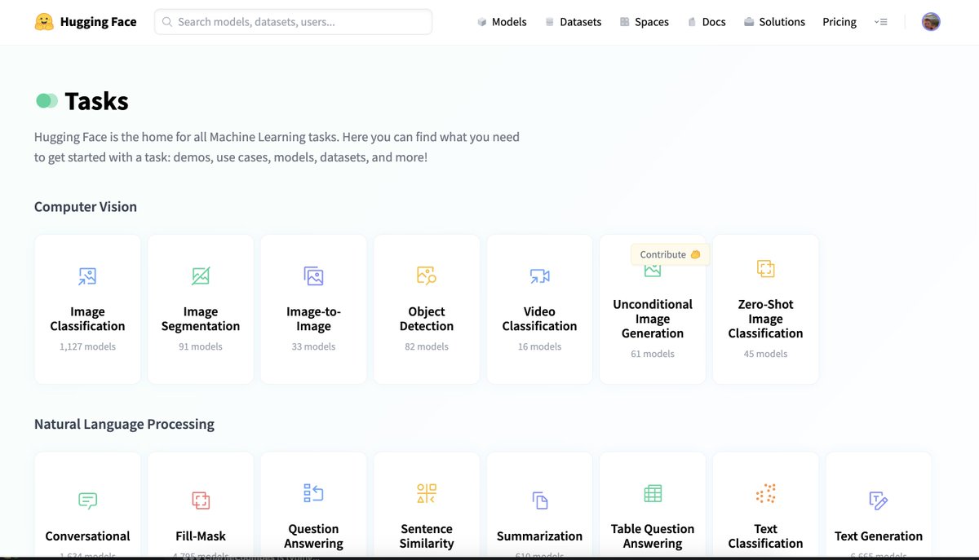Open the Summarization task title
979x560 pixels.
click(539, 536)
